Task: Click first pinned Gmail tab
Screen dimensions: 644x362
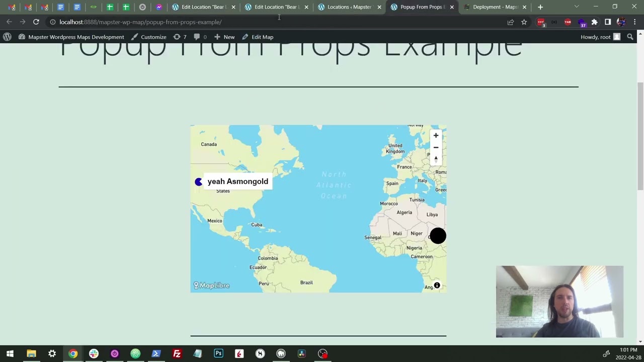Action: [x=12, y=7]
